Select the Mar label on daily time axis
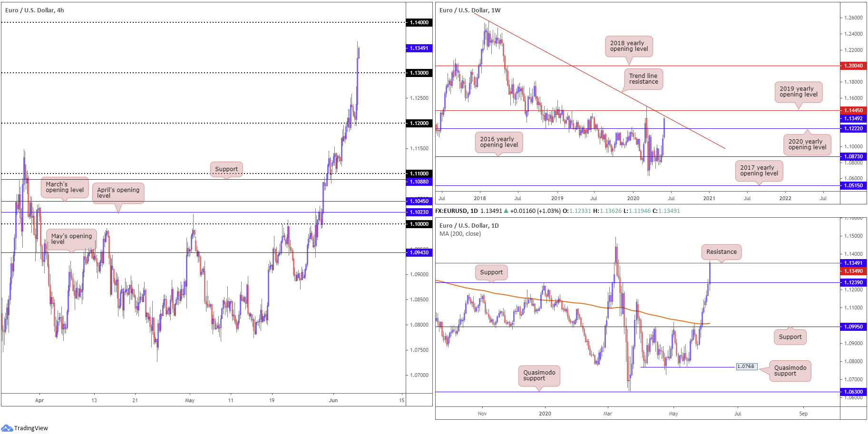 pyautogui.click(x=608, y=414)
